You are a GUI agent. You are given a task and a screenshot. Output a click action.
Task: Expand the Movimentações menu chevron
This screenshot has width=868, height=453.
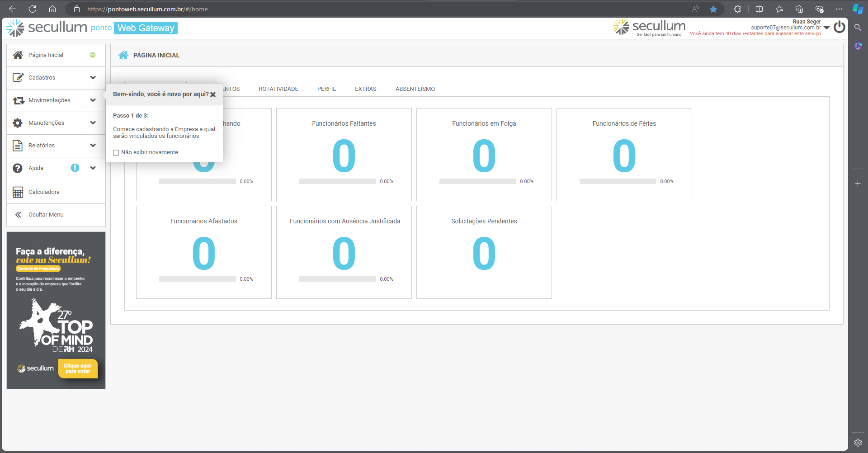point(93,100)
